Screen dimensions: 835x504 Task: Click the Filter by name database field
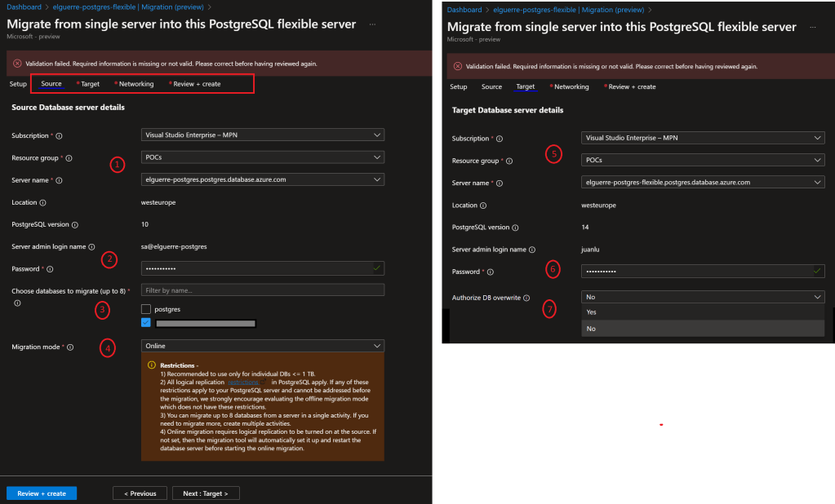(262, 290)
